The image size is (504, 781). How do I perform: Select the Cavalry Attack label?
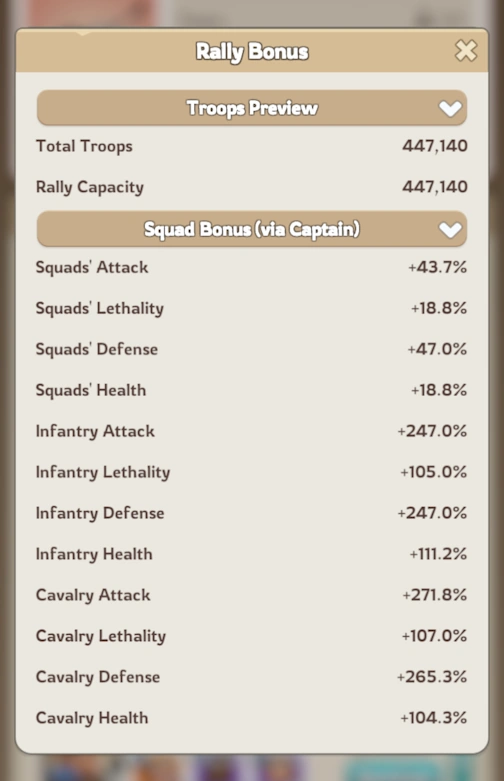tap(93, 595)
